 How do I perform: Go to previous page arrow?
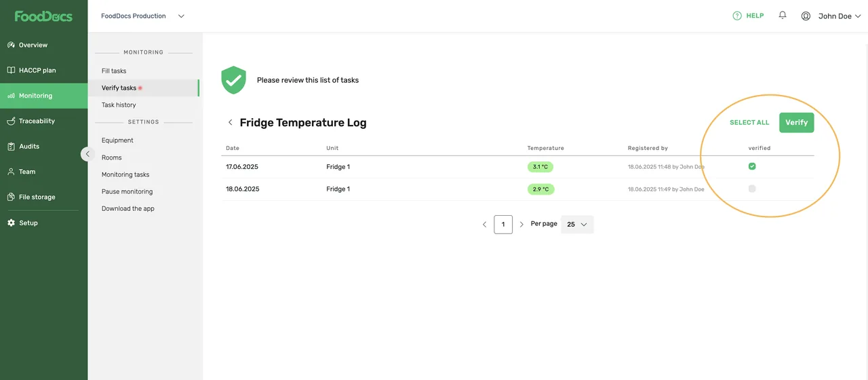(x=484, y=225)
